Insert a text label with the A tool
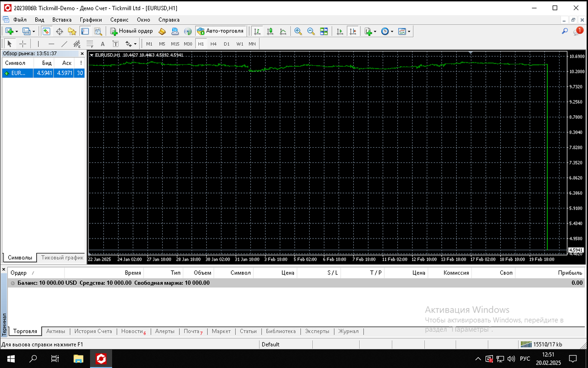The width and height of the screenshot is (588, 368). pos(102,44)
